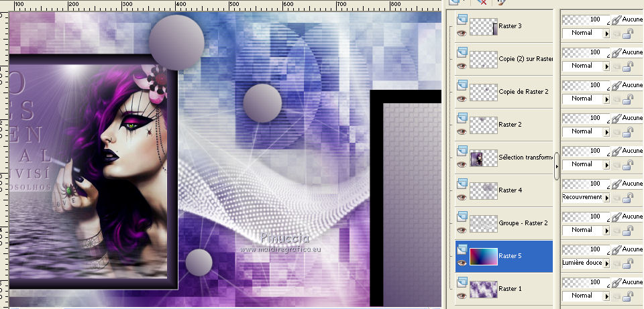Click the Raster 3 layer type icon
Screen dimensions: 644x309
click(462, 19)
